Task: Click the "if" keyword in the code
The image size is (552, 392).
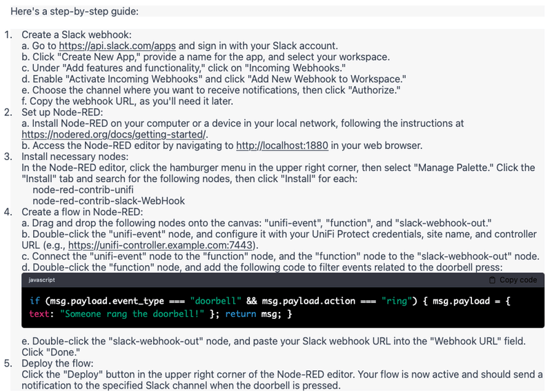Action: point(34,301)
